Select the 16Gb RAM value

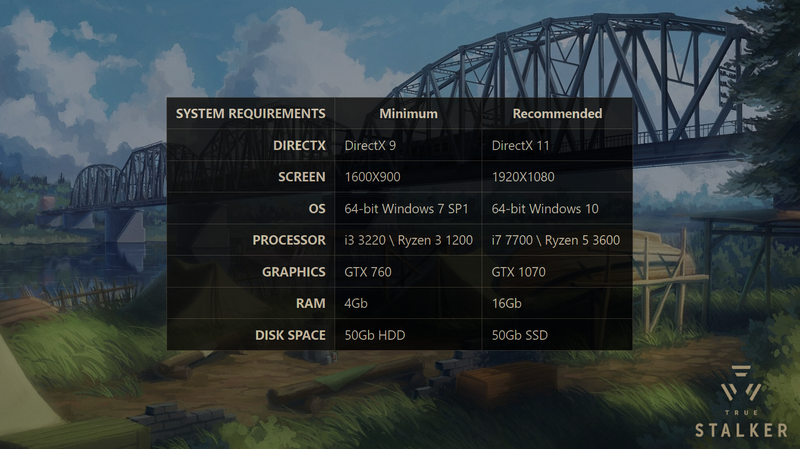pyautogui.click(x=508, y=303)
